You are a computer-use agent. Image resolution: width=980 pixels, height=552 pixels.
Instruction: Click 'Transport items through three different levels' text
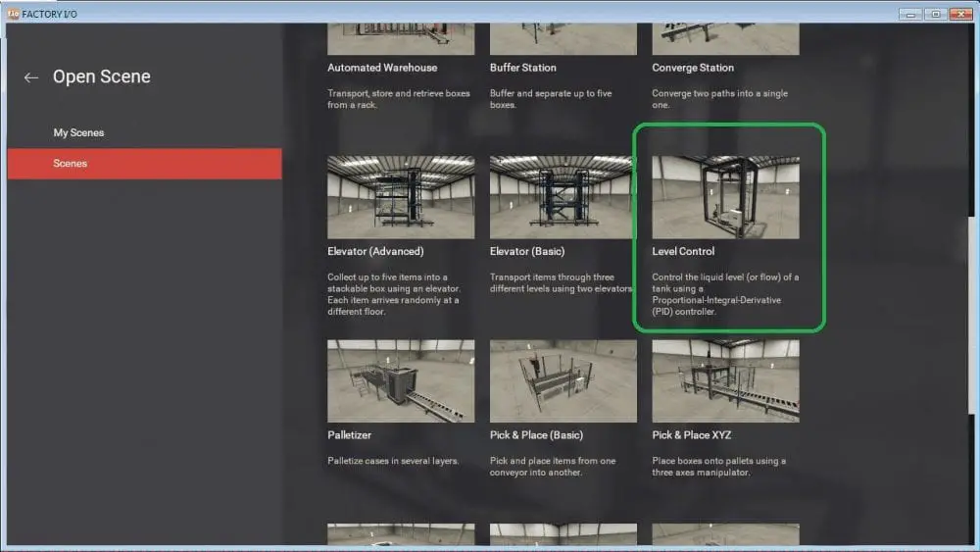tap(562, 282)
